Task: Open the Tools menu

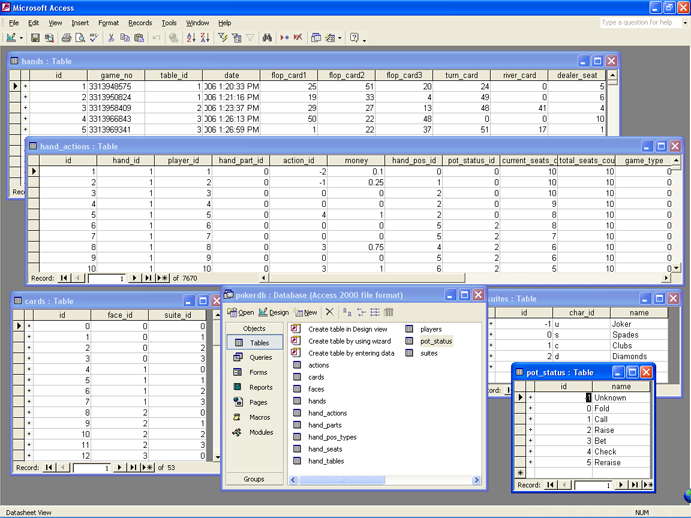Action: click(x=169, y=23)
